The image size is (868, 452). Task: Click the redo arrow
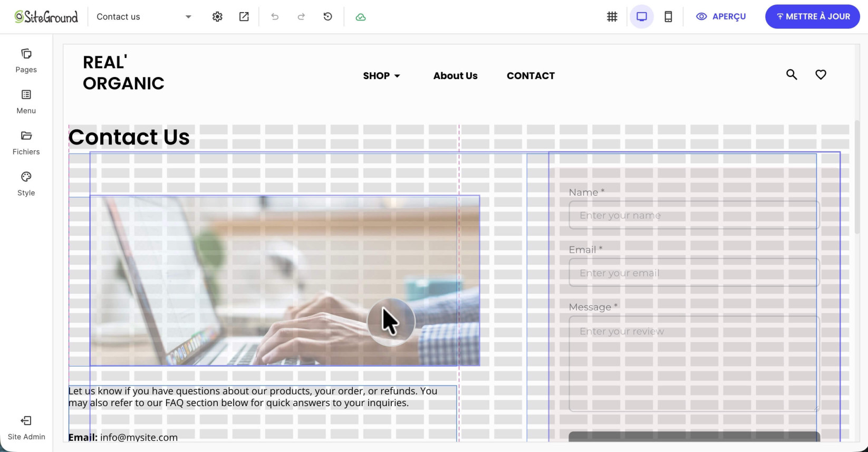(x=301, y=17)
